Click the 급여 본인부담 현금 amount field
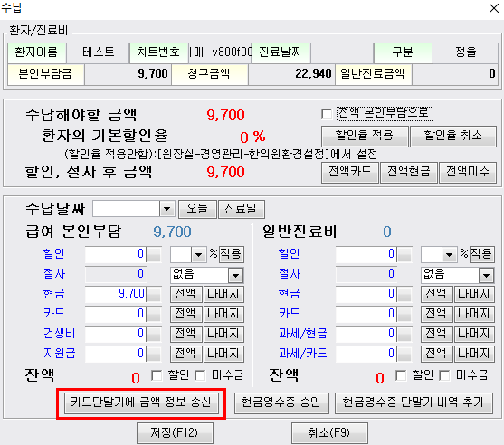 [116, 294]
